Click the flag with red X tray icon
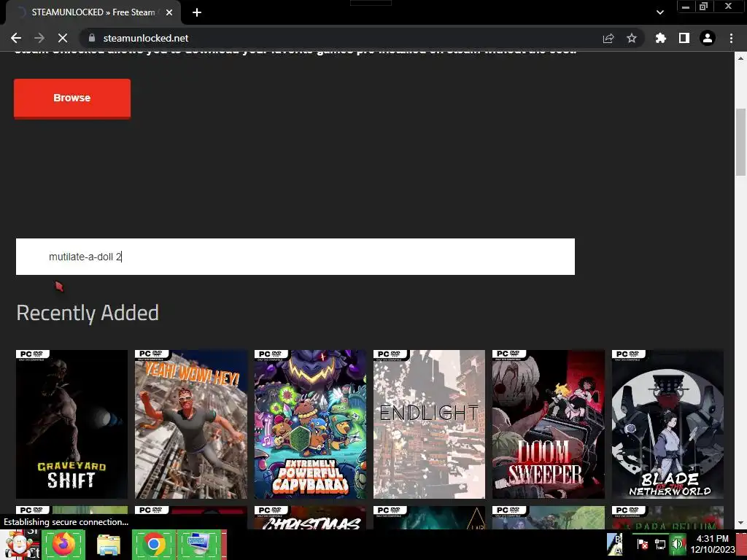 click(x=642, y=544)
